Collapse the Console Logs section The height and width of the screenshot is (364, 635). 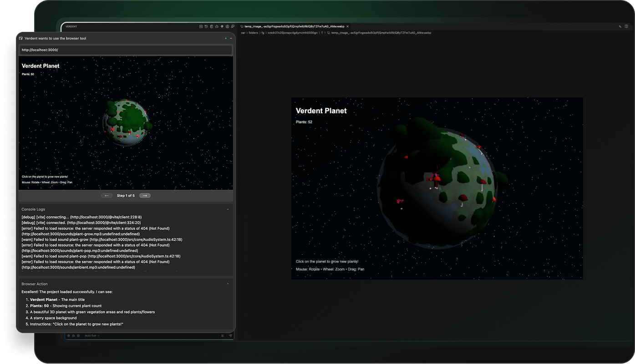click(228, 209)
